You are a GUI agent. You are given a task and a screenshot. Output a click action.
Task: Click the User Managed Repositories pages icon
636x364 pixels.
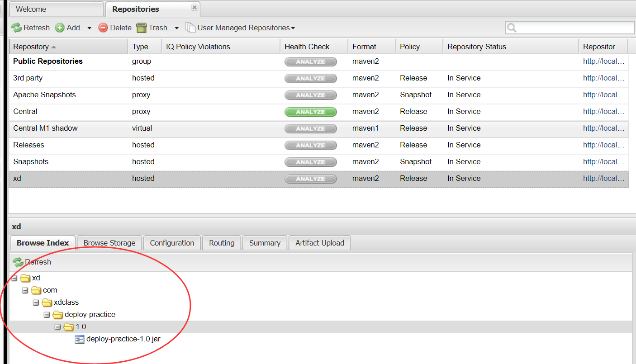click(190, 28)
